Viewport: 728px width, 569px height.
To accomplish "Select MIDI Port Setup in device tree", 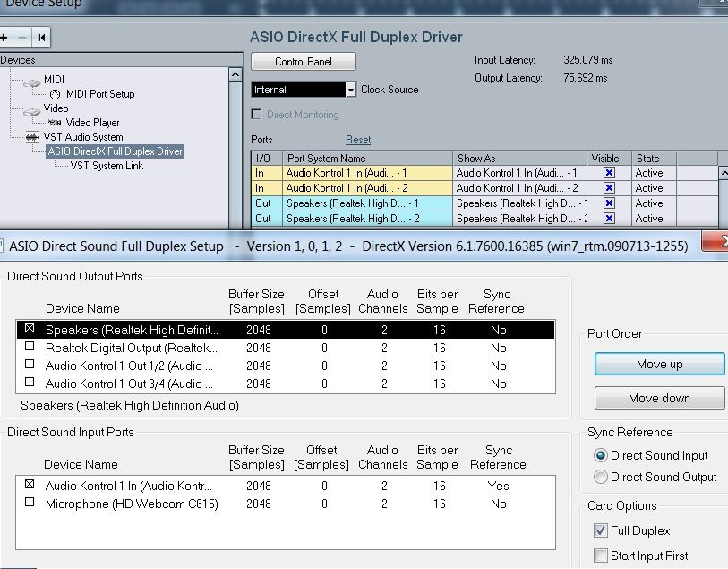I will tap(100, 94).
